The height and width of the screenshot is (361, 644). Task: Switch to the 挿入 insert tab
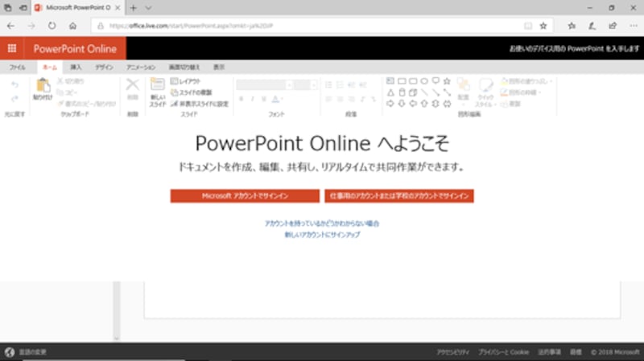point(76,67)
